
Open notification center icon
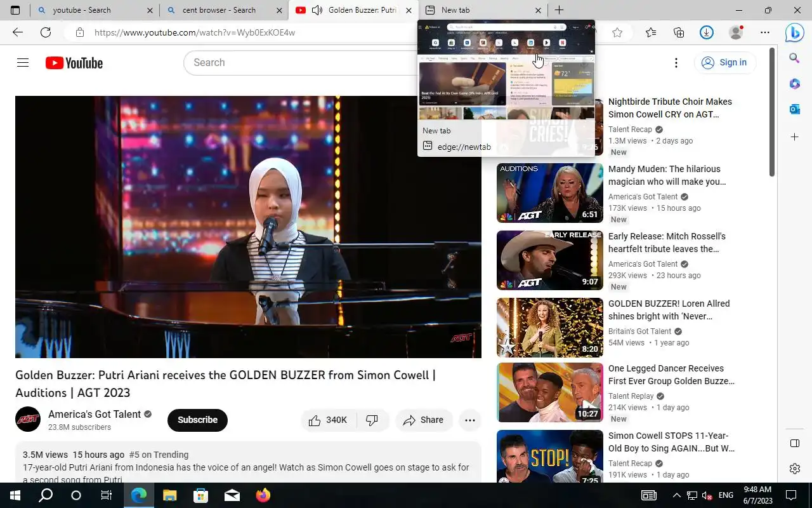click(791, 495)
